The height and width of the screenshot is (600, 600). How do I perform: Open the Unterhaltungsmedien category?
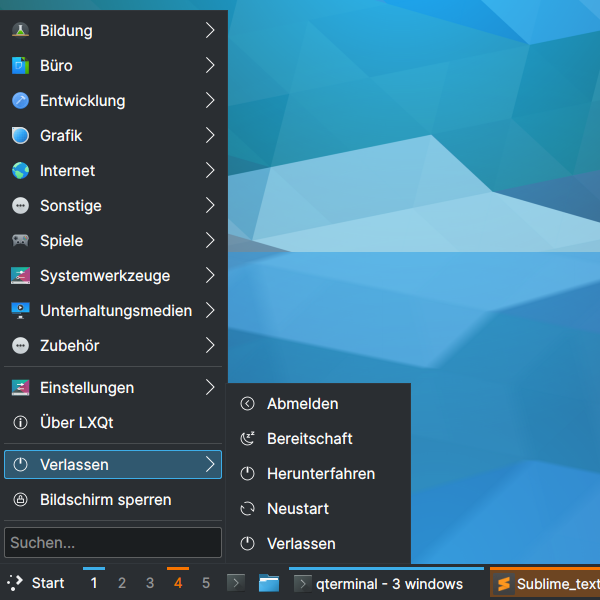(x=113, y=311)
